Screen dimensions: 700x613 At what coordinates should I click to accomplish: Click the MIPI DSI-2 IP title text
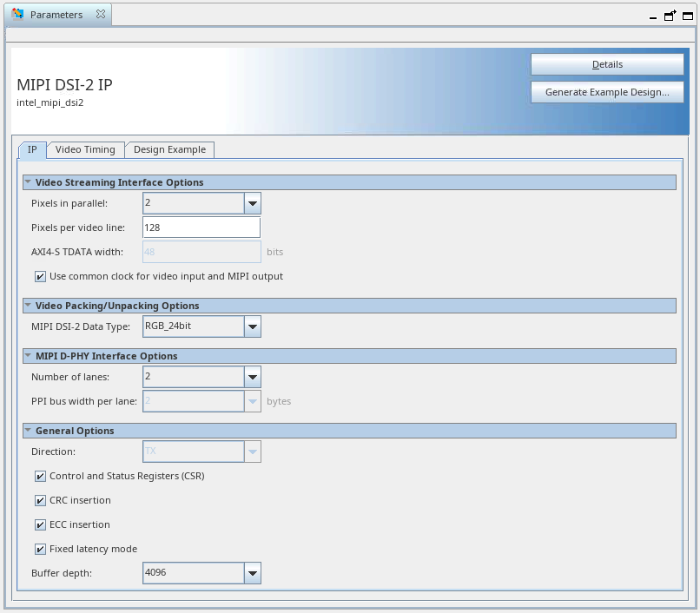click(64, 84)
